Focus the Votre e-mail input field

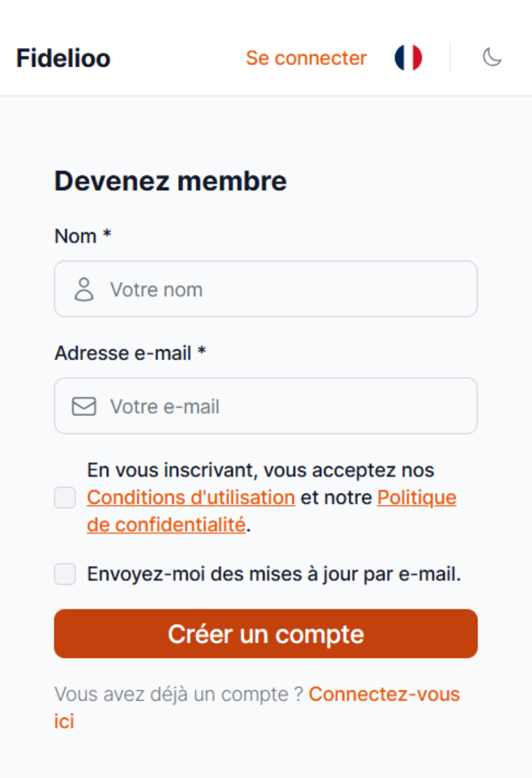289,407
